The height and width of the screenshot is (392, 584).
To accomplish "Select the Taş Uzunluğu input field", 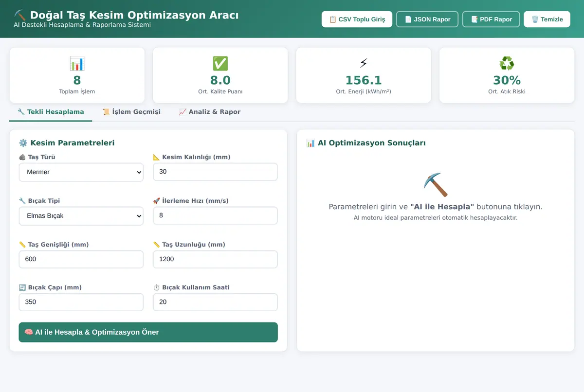I will (215, 259).
